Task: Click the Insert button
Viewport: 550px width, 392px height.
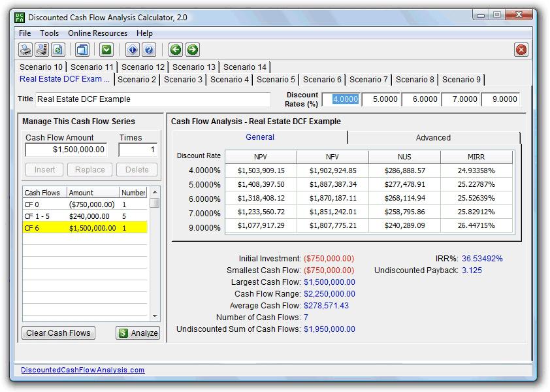Action: (43, 169)
